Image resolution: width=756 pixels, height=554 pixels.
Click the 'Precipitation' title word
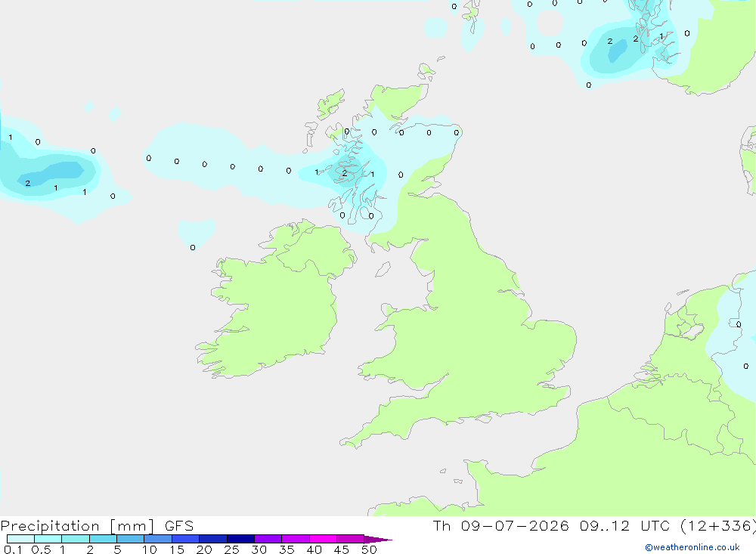click(x=50, y=526)
